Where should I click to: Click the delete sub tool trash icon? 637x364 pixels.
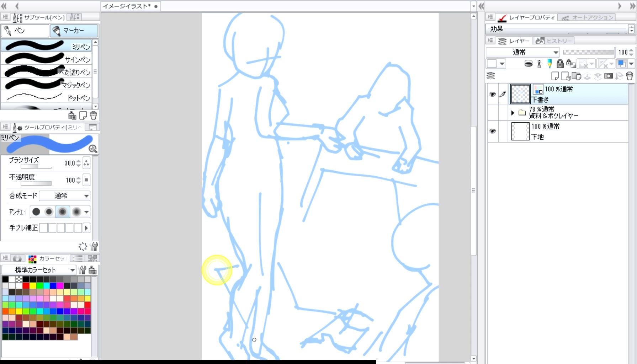(94, 115)
